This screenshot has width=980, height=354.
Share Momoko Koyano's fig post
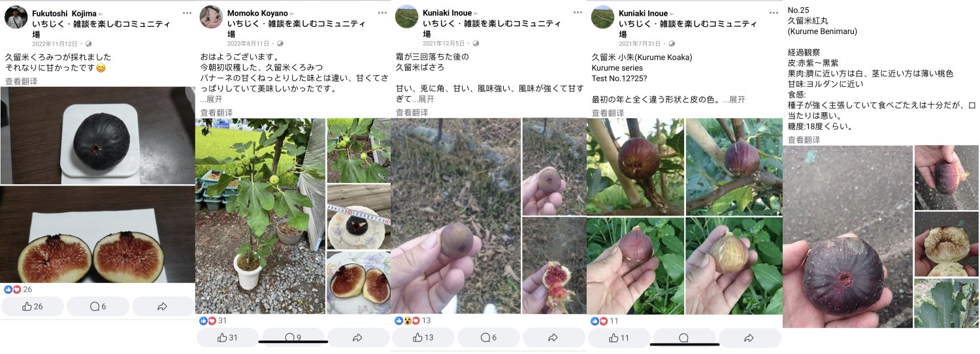tap(357, 338)
